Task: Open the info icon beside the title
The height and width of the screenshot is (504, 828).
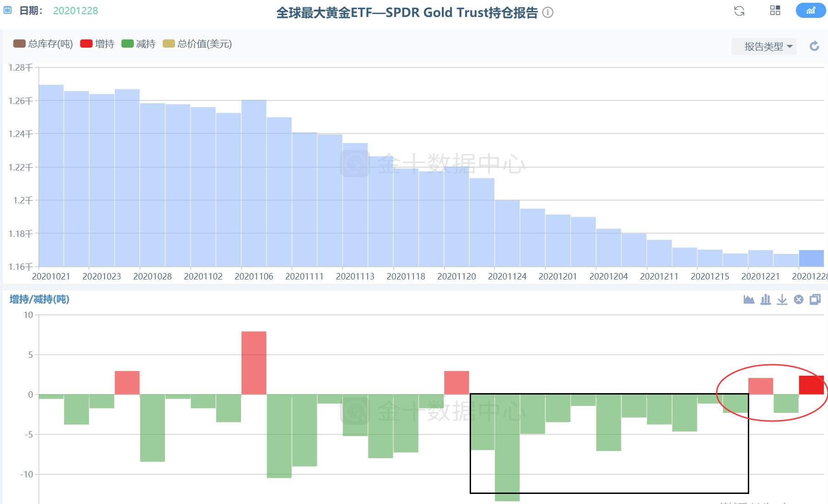Action: tap(548, 12)
